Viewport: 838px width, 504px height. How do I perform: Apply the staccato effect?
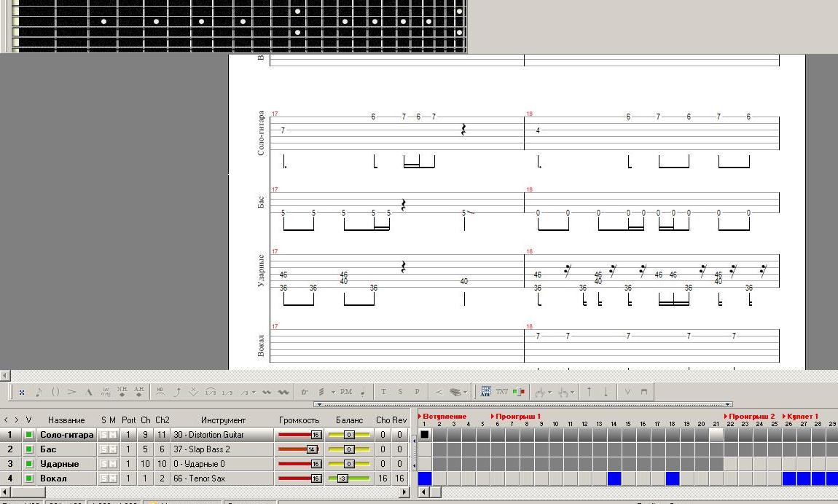pos(363,392)
